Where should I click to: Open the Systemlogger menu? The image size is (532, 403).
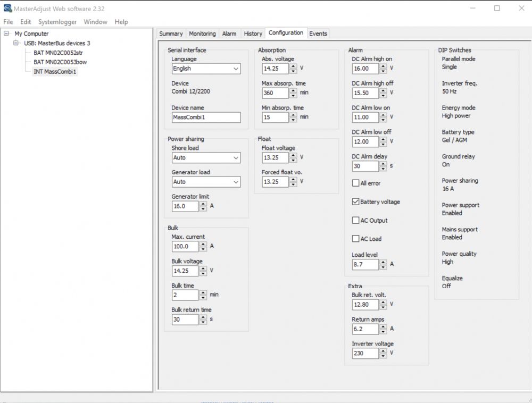click(x=57, y=22)
